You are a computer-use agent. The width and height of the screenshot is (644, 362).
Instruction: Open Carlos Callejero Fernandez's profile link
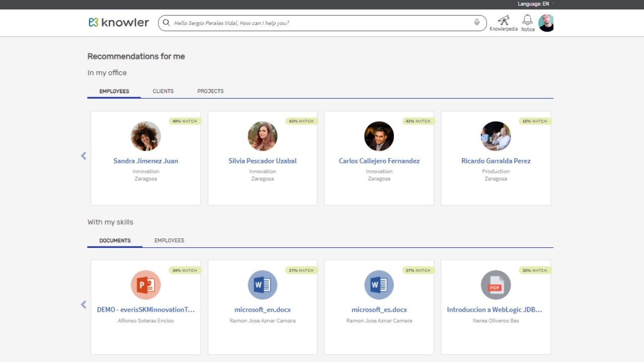click(x=379, y=161)
